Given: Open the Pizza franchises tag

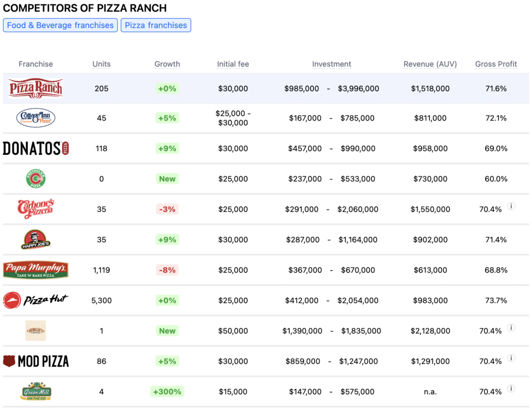Looking at the screenshot, I should [x=156, y=25].
